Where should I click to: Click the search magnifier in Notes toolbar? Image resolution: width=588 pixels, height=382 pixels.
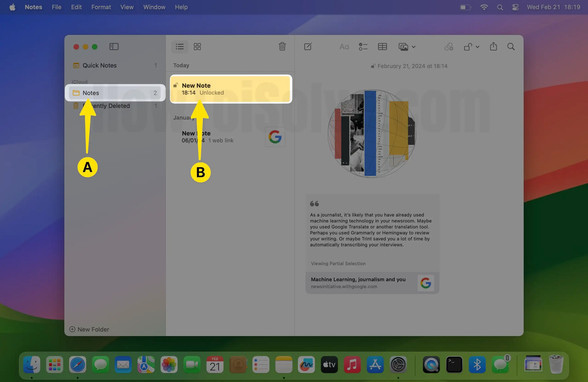511,47
